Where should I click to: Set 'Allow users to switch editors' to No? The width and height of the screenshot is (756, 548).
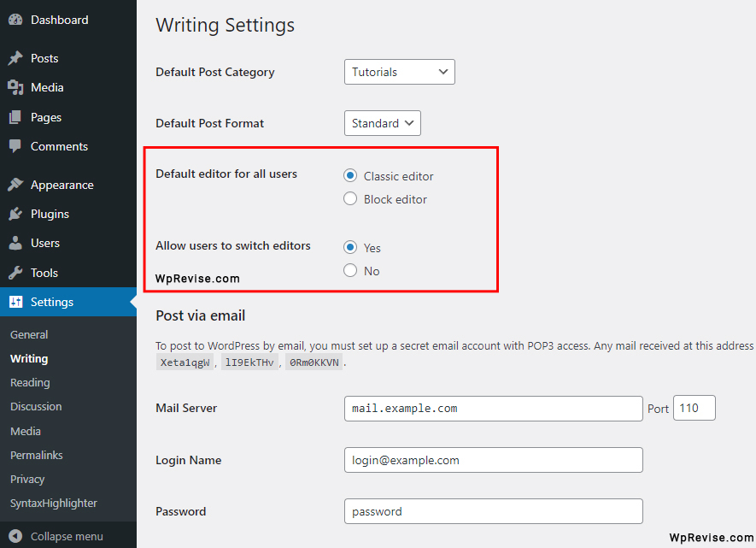tap(350, 270)
